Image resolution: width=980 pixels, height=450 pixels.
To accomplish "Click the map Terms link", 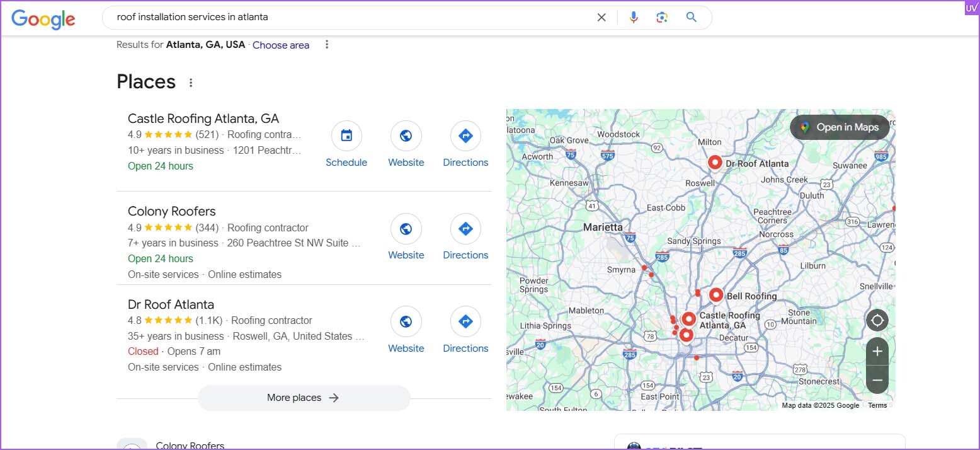I will click(x=877, y=405).
